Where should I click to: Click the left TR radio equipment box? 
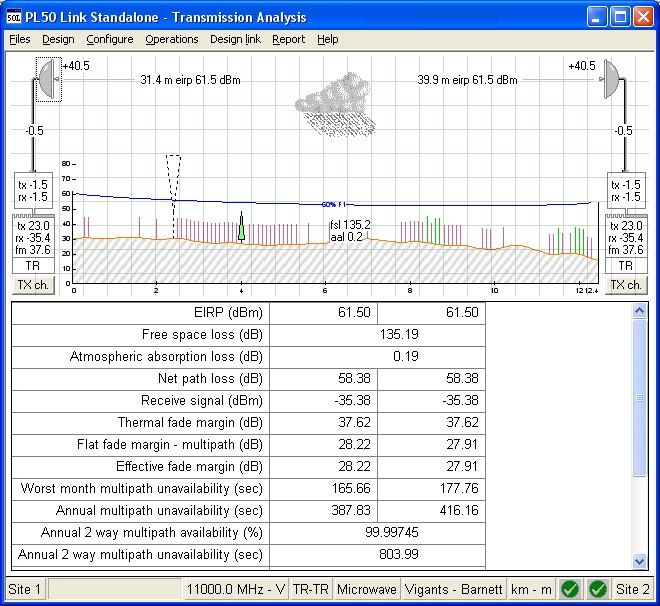(35, 266)
